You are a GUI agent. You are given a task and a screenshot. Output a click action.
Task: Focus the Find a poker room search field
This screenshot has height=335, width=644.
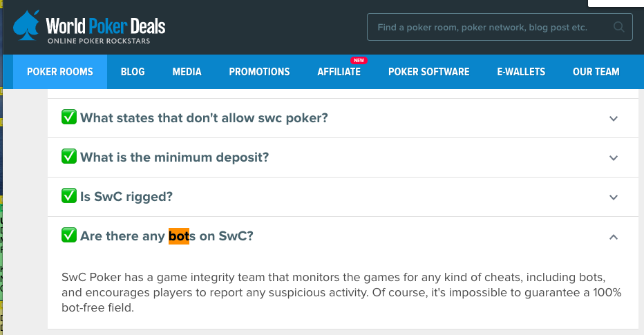click(x=500, y=27)
